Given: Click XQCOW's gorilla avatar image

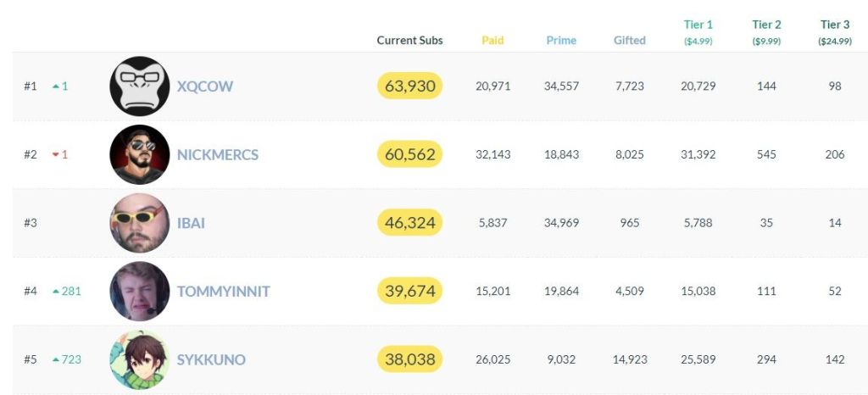Looking at the screenshot, I should click(140, 86).
